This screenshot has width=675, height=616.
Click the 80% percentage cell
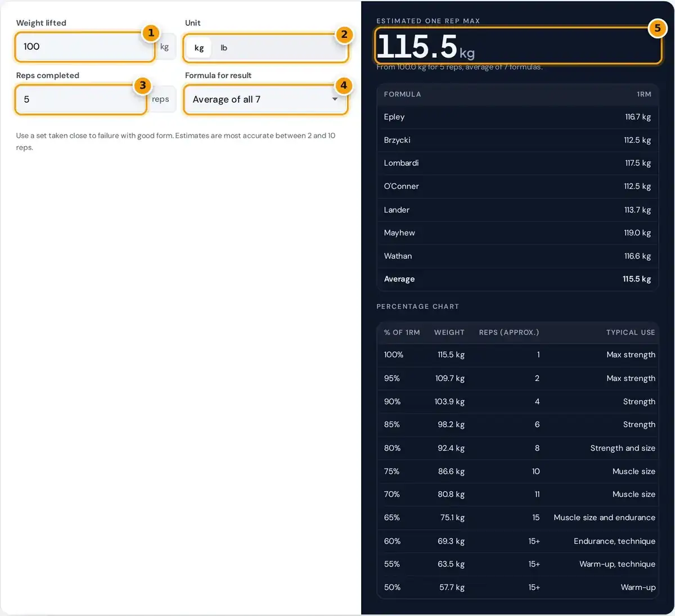[x=392, y=448]
